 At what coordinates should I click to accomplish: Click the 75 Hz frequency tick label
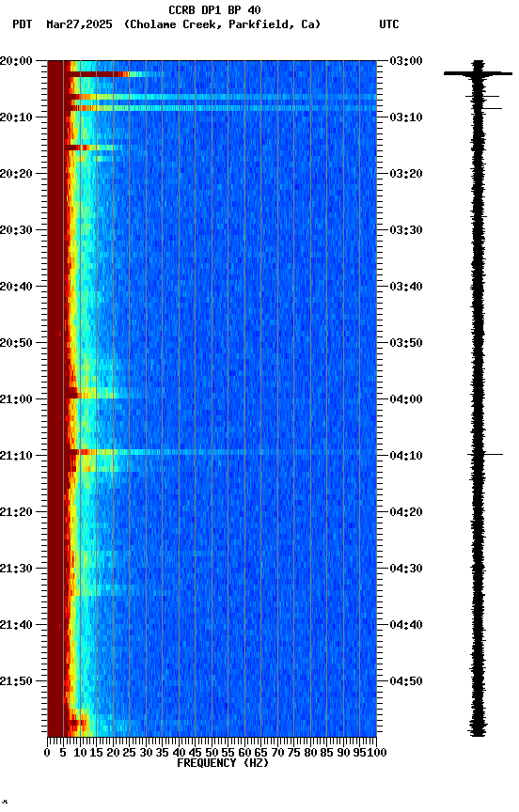[x=293, y=754]
